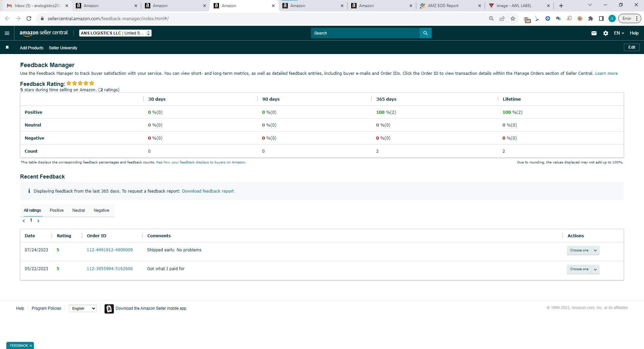Image resolution: width=644 pixels, height=349 pixels.
Task: Close the Inbox Gmail tab
Action: coord(66,6)
